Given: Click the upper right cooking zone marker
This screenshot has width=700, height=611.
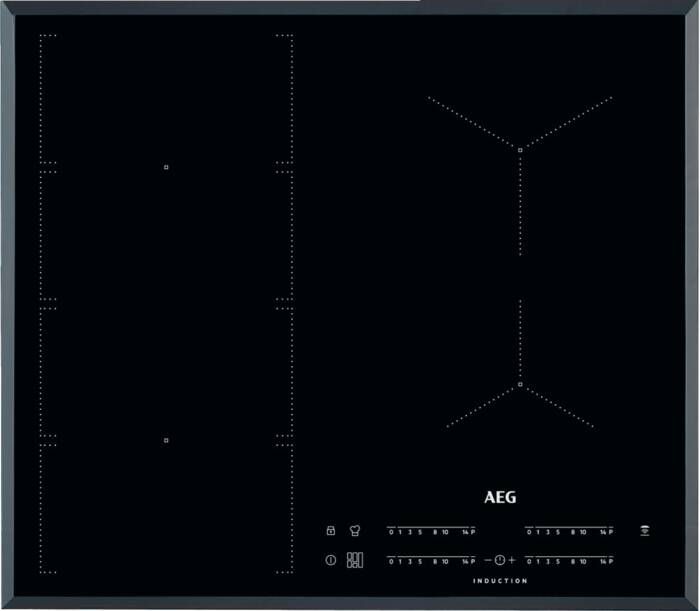Looking at the screenshot, I should point(521,149).
